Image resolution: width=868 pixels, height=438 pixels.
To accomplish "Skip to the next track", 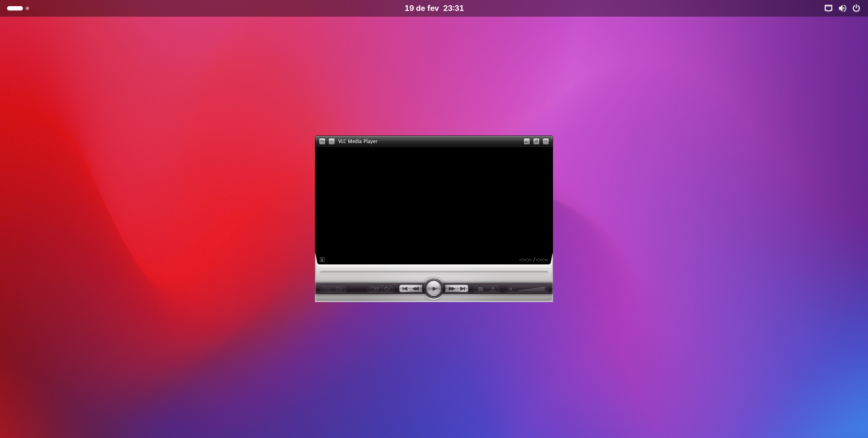I will 463,289.
